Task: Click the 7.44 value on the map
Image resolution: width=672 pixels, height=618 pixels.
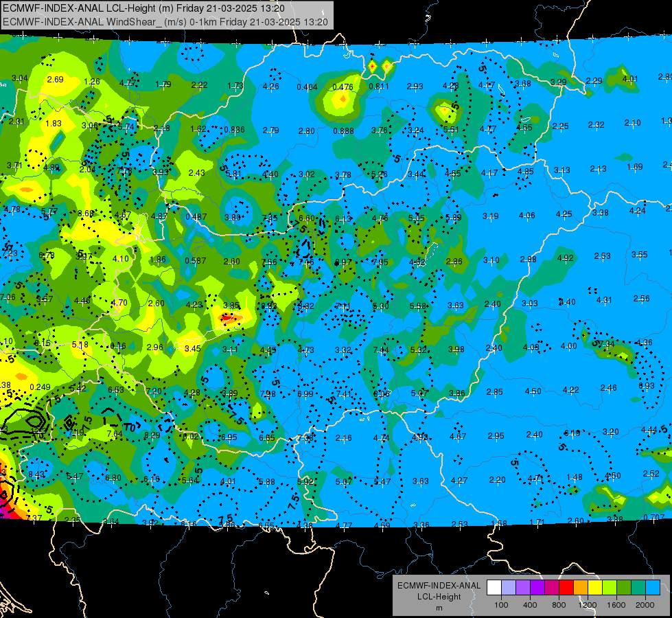Action: click(x=381, y=350)
